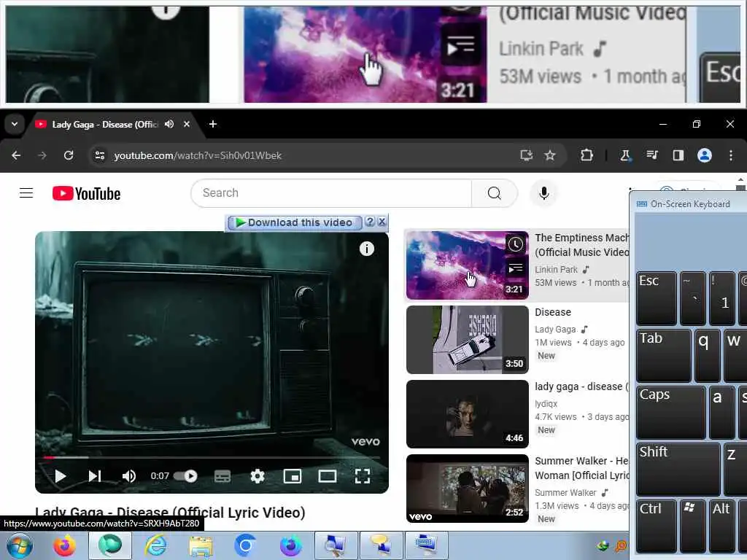747x560 pixels.
Task: Click the q key on On-Screen Keyboard
Action: [x=707, y=355]
